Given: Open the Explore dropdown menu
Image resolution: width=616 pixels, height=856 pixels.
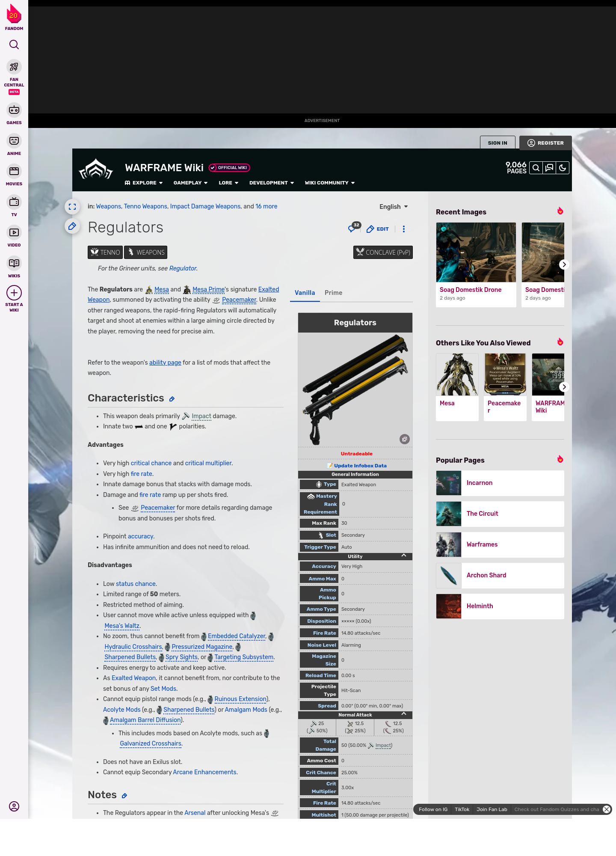Looking at the screenshot, I should tap(144, 183).
